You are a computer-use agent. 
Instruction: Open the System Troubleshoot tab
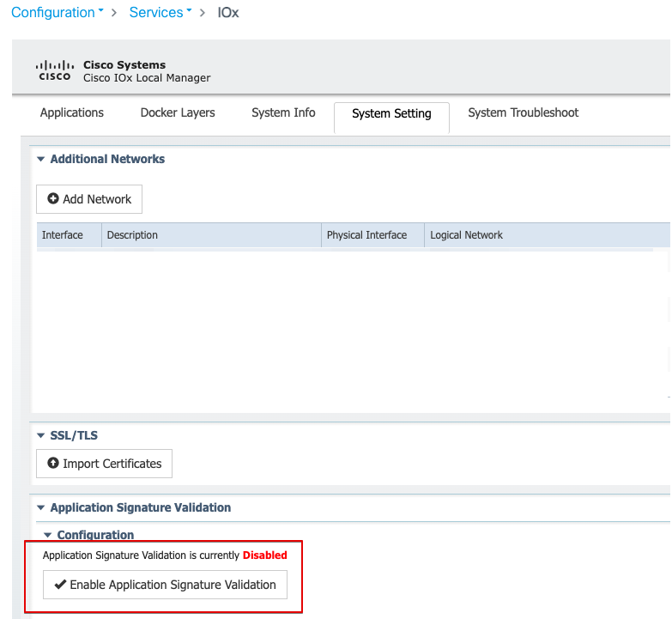click(x=523, y=112)
